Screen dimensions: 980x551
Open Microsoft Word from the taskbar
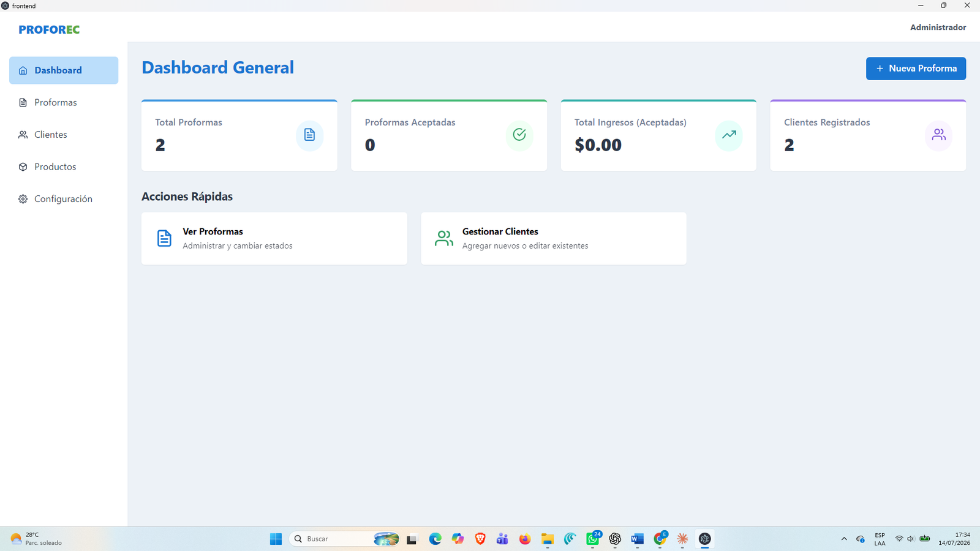click(638, 539)
